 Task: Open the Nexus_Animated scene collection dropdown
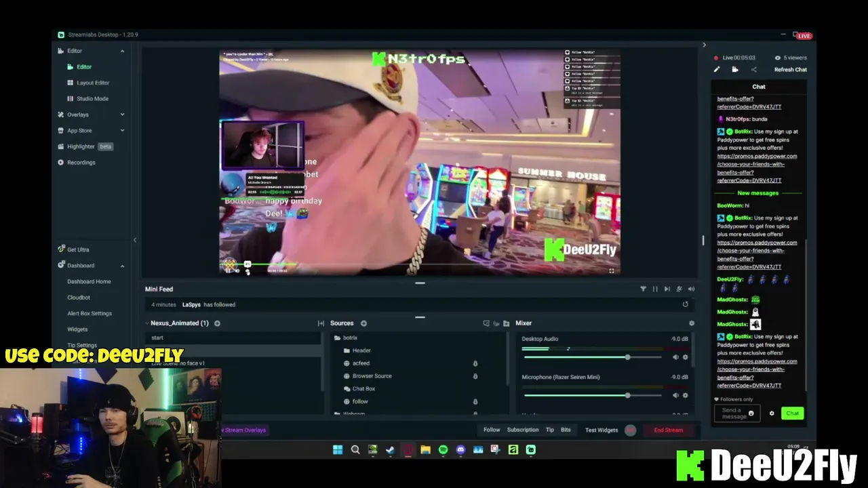[x=179, y=323]
